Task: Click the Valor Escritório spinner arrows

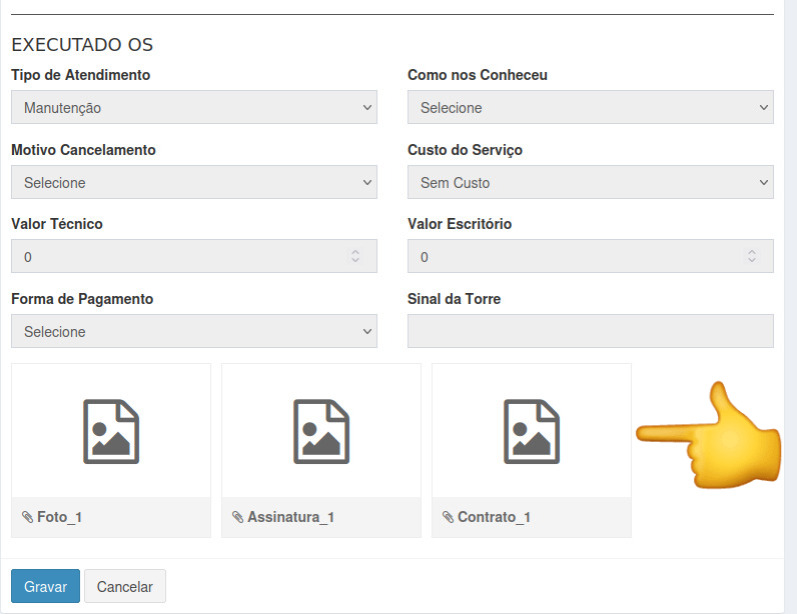Action: pyautogui.click(x=752, y=256)
